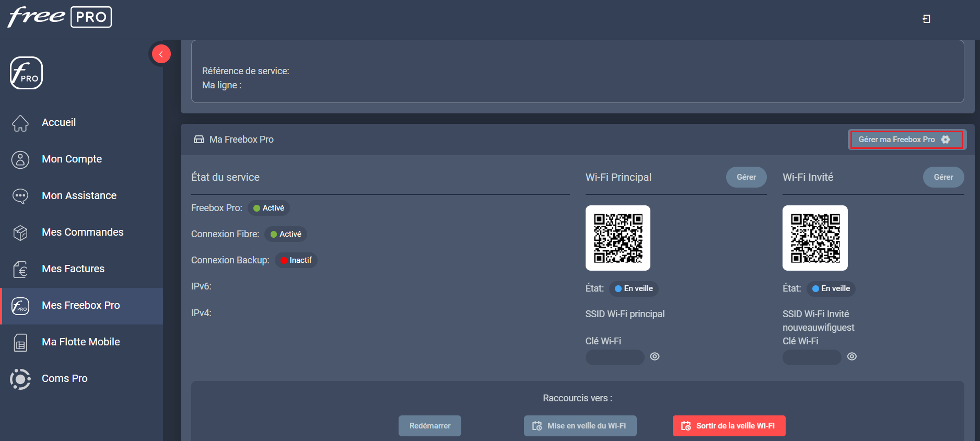Click Gérer ma Freebox Pro button
The height and width of the screenshot is (441, 980).
coord(907,140)
